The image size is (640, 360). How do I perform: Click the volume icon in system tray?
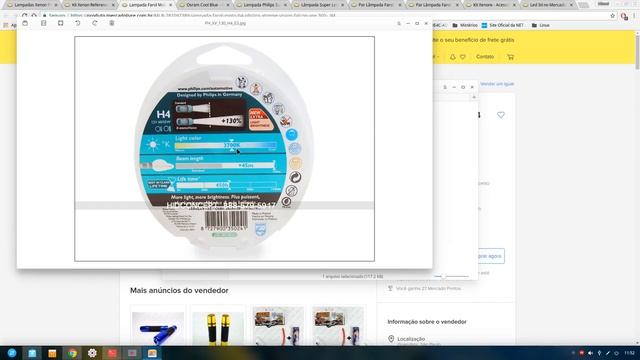tap(590, 353)
